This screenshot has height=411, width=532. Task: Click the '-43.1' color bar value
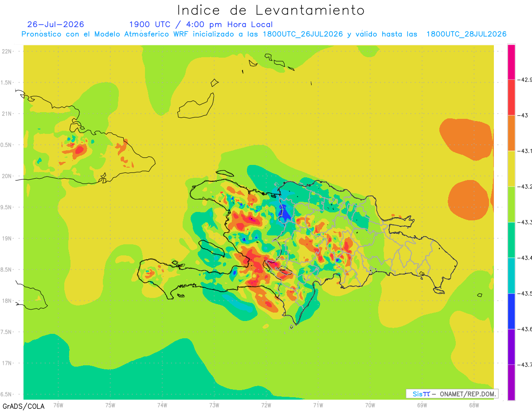pos(525,151)
